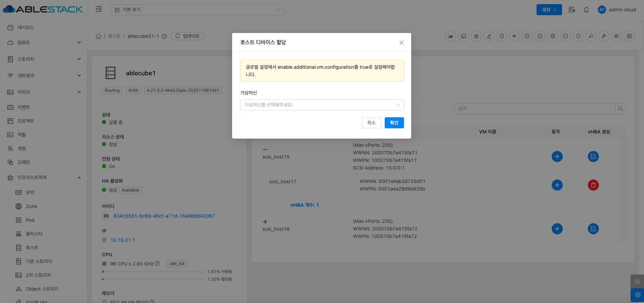Screen dimensions: 644x303
Task: Open the 기본 보기 view dropdown
Action: point(197,10)
